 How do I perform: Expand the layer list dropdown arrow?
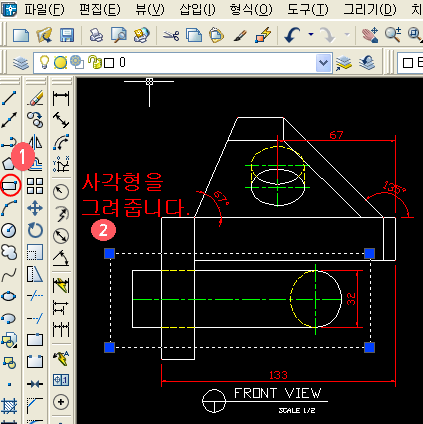[x=323, y=63]
